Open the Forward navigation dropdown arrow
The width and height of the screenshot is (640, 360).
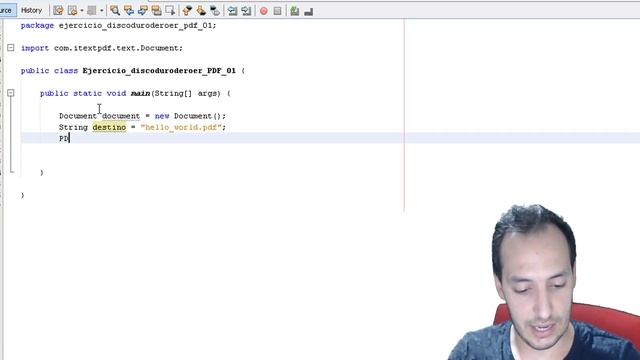click(101, 11)
